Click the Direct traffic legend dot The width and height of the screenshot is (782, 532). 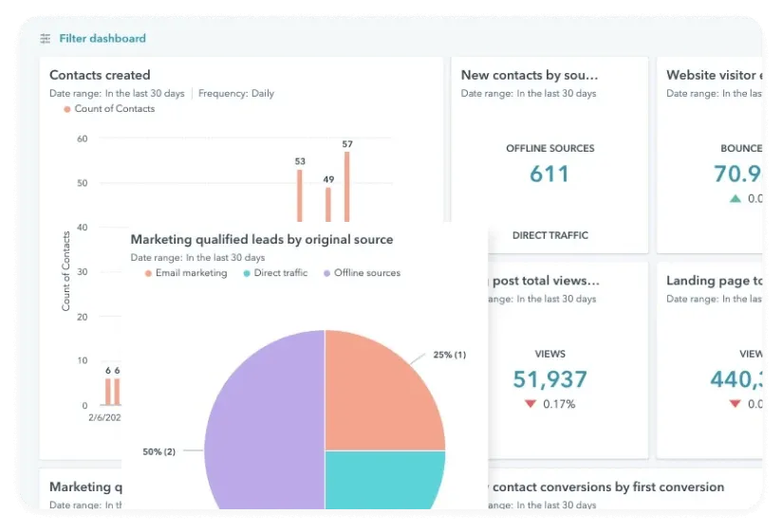247,273
